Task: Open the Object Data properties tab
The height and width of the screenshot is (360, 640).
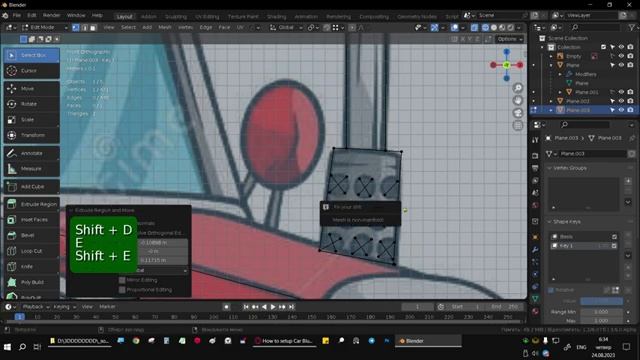Action: point(535,299)
